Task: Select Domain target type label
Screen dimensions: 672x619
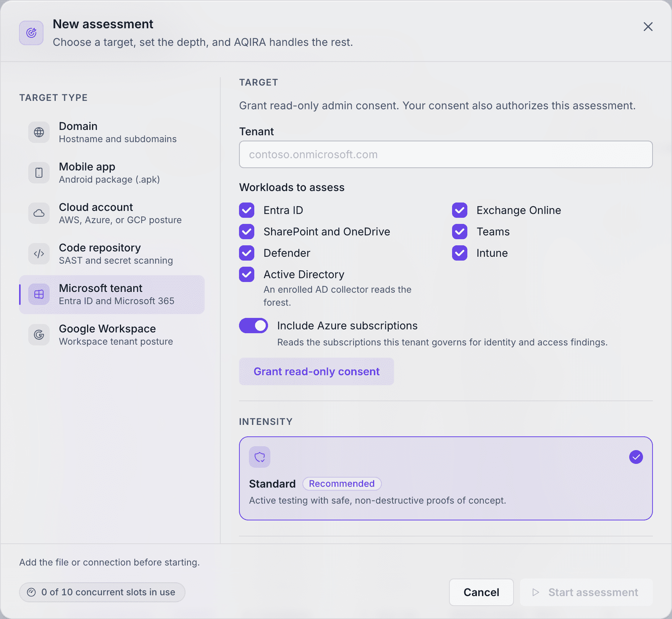Action: pyautogui.click(x=78, y=126)
